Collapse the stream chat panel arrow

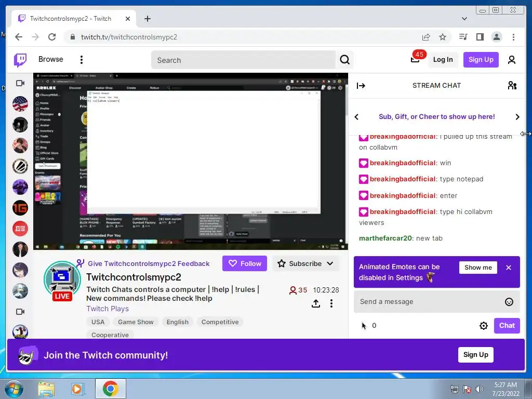(361, 86)
